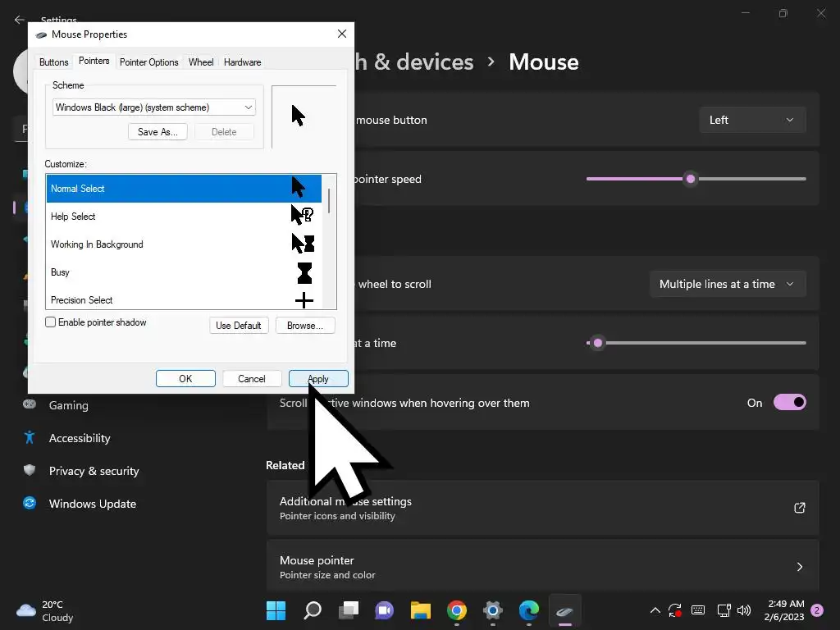This screenshot has width=840, height=630.
Task: Open Microsoft Edge from taskbar
Action: [x=529, y=610]
